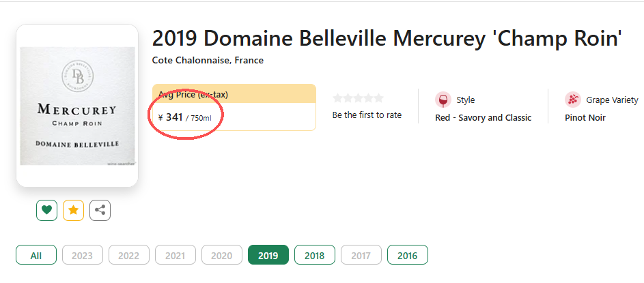This screenshot has width=644, height=283.
Task: Open the 2018 vintage tab
Action: pos(314,256)
